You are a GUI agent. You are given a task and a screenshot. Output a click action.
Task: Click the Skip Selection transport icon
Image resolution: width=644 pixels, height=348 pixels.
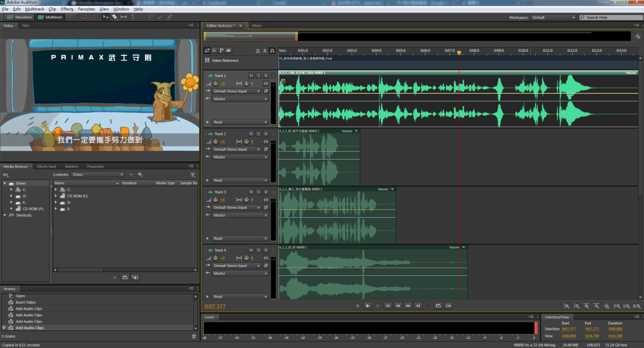[x=448, y=306]
